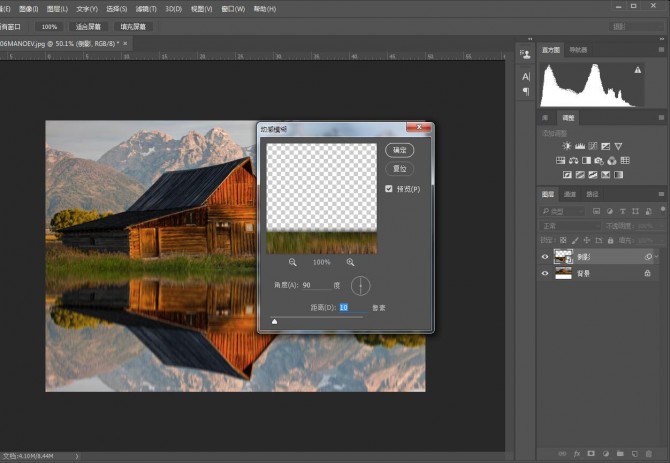Expand smart filters on 倒影 layer
This screenshot has width=670, height=463.
(657, 257)
